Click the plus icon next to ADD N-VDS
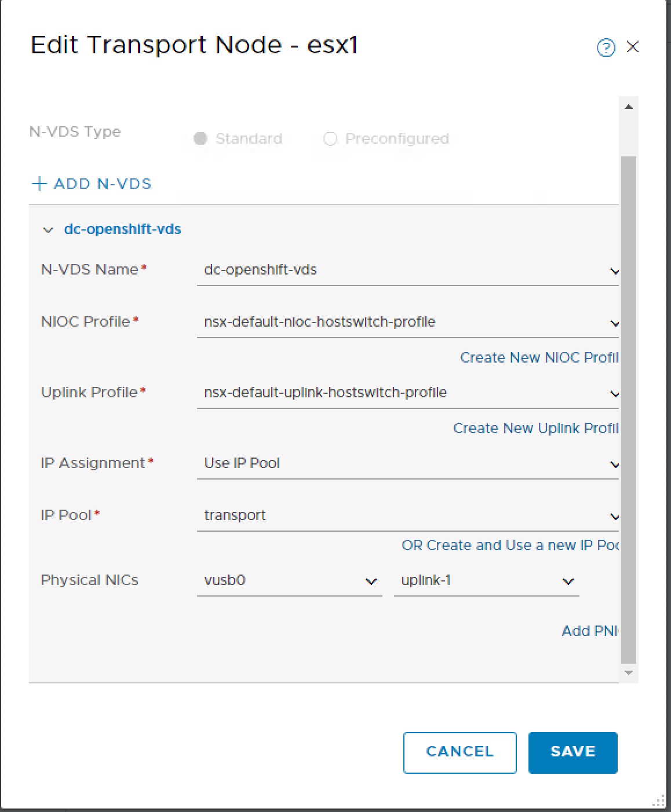Image resolution: width=671 pixels, height=812 pixels. [38, 184]
